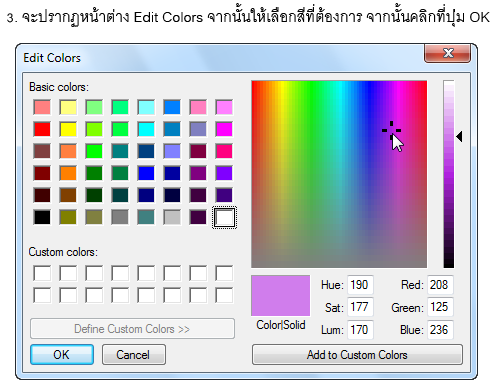This screenshot has height=380, width=490.
Task: Click the Cancel button
Action: pos(133,354)
